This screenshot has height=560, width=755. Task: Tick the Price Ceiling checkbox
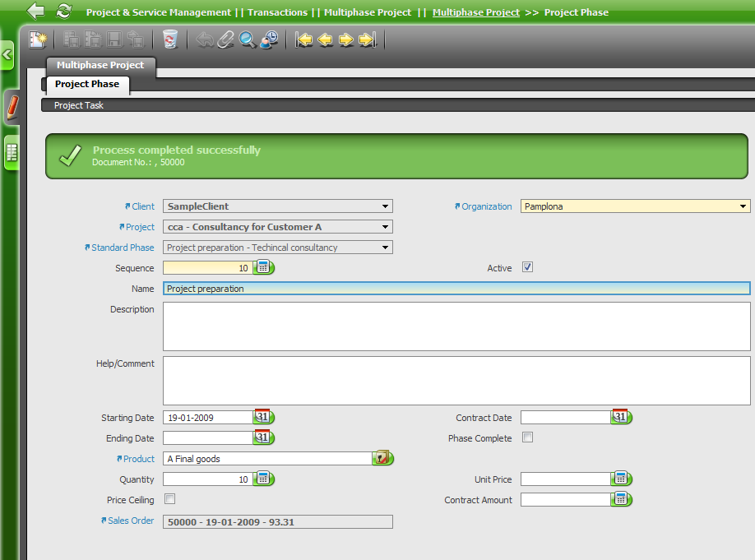(x=170, y=499)
